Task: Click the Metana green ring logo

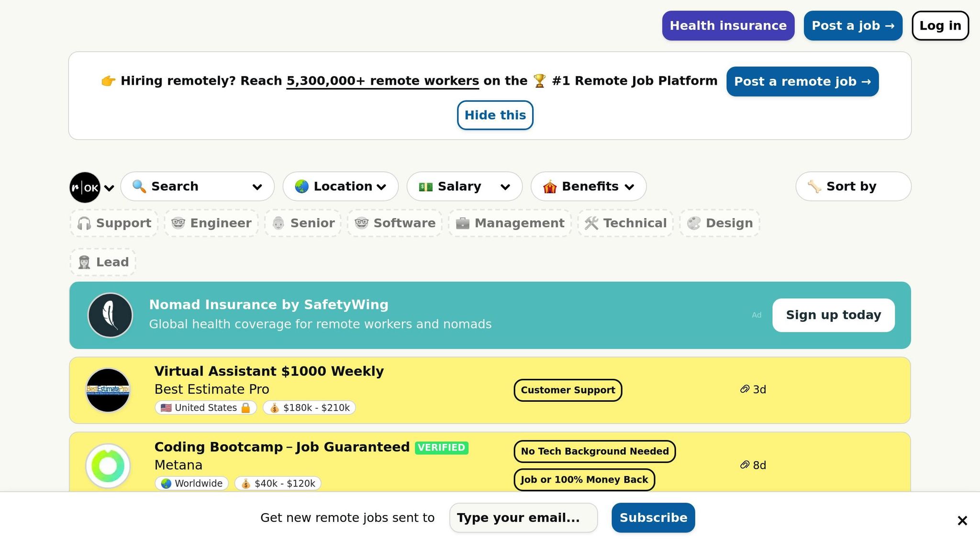Action: [x=108, y=465]
